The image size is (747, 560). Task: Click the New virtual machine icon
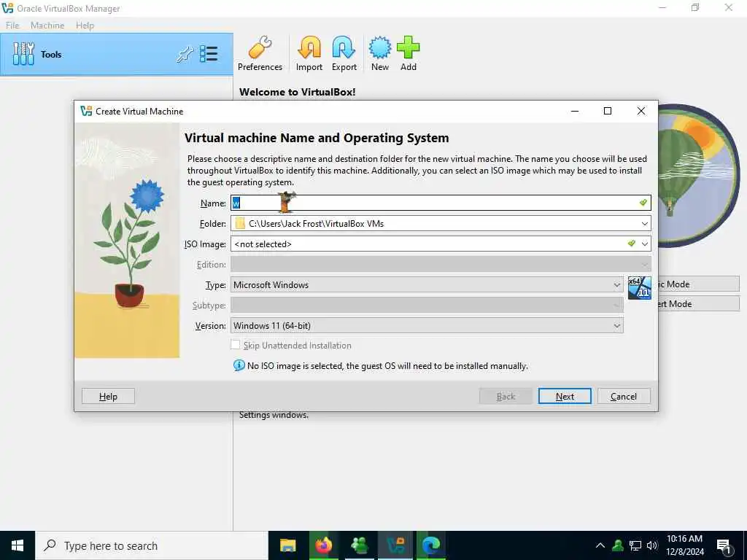379,53
